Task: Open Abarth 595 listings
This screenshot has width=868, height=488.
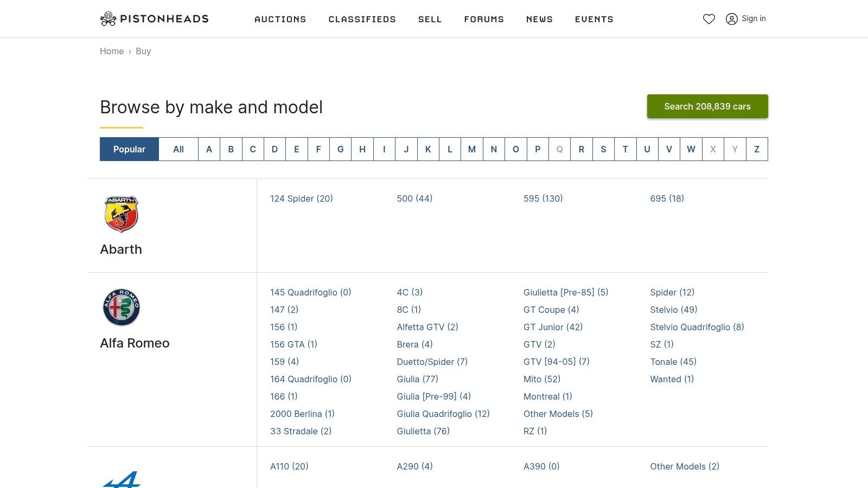Action: 543,198
